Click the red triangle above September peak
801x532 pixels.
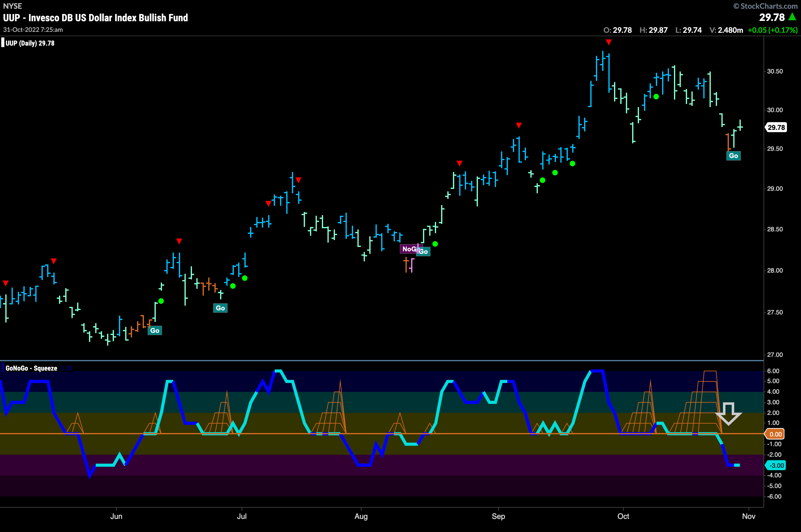pos(609,42)
